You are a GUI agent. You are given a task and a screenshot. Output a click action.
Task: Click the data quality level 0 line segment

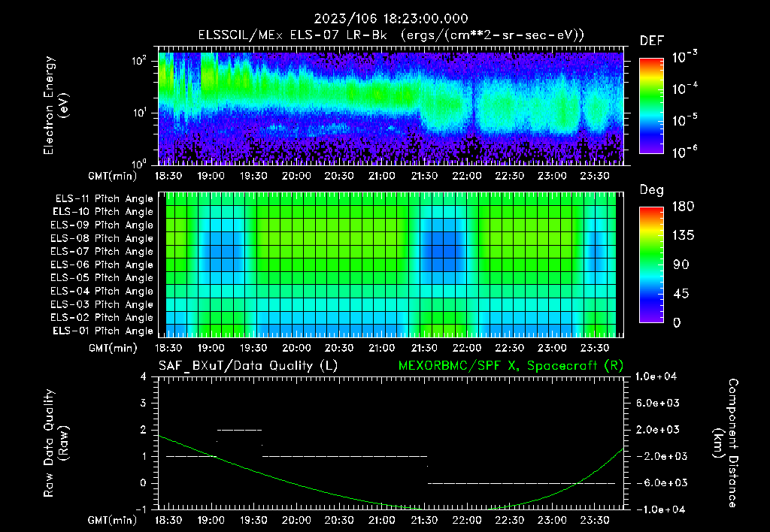(x=521, y=483)
